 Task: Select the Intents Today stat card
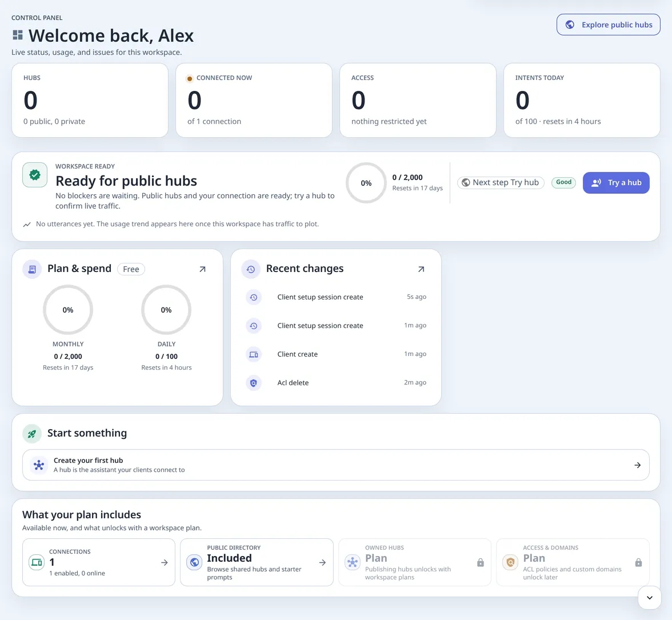coord(582,100)
